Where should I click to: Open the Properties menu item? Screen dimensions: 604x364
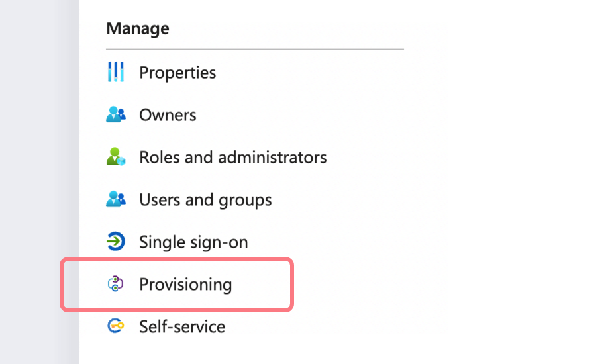coord(177,72)
